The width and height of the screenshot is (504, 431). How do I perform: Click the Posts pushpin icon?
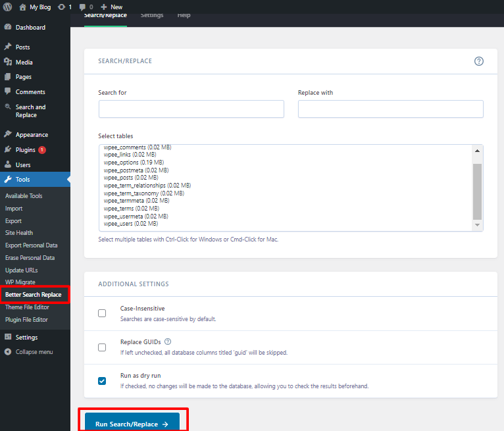pyautogui.click(x=8, y=47)
